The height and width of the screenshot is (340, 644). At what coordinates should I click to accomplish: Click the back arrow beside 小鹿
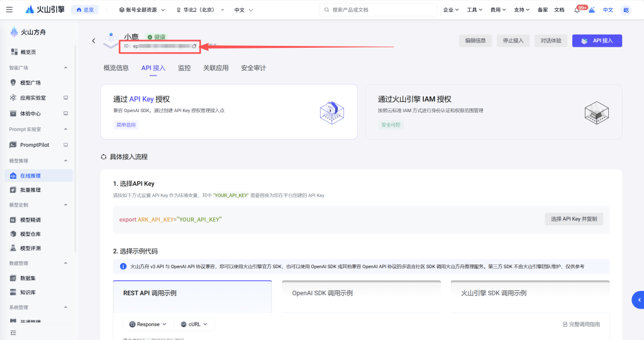click(94, 41)
